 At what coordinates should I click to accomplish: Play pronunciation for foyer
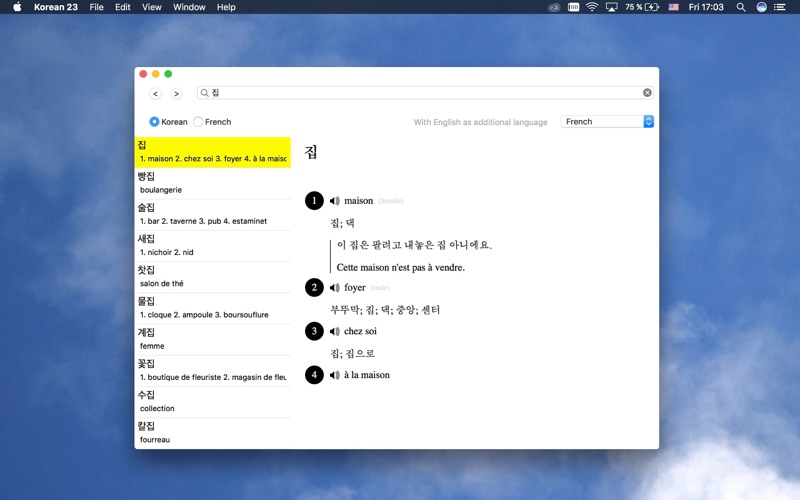pos(335,288)
